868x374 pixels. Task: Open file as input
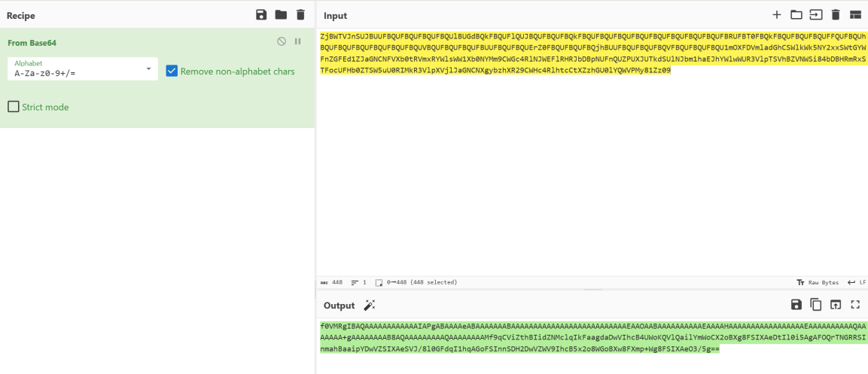(816, 15)
